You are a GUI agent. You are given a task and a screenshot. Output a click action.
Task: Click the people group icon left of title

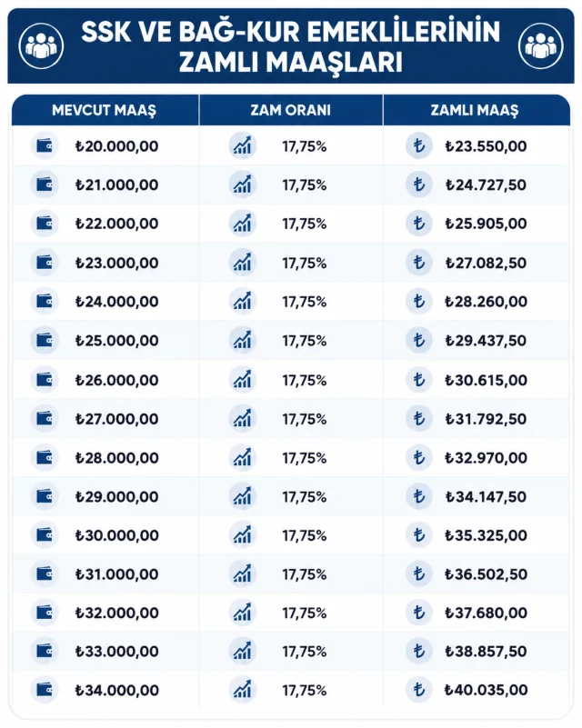41,46
